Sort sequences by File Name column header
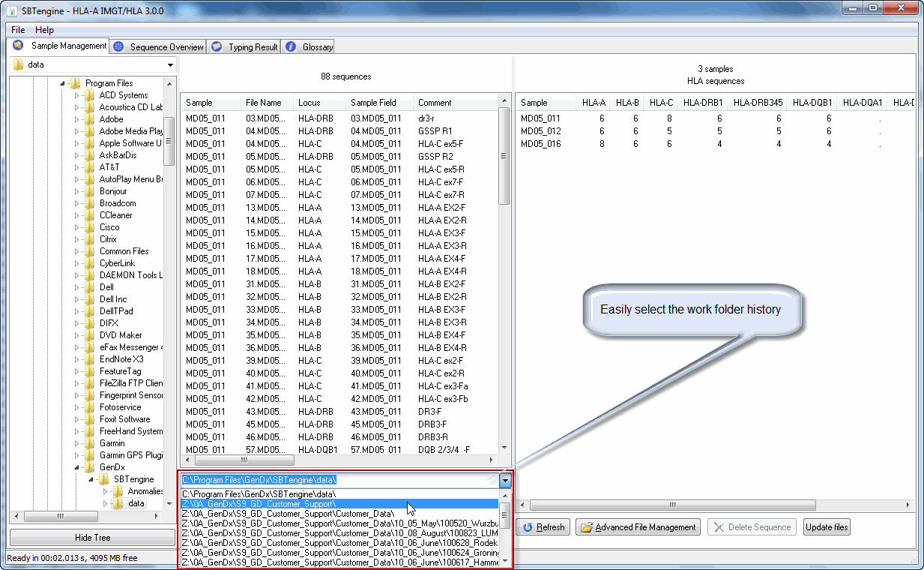924x570 pixels. (x=266, y=103)
